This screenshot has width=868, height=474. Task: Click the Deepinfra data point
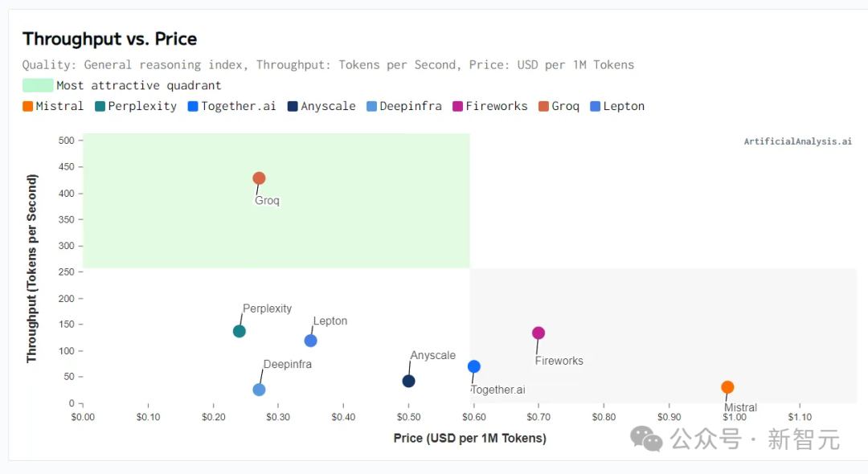[259, 390]
